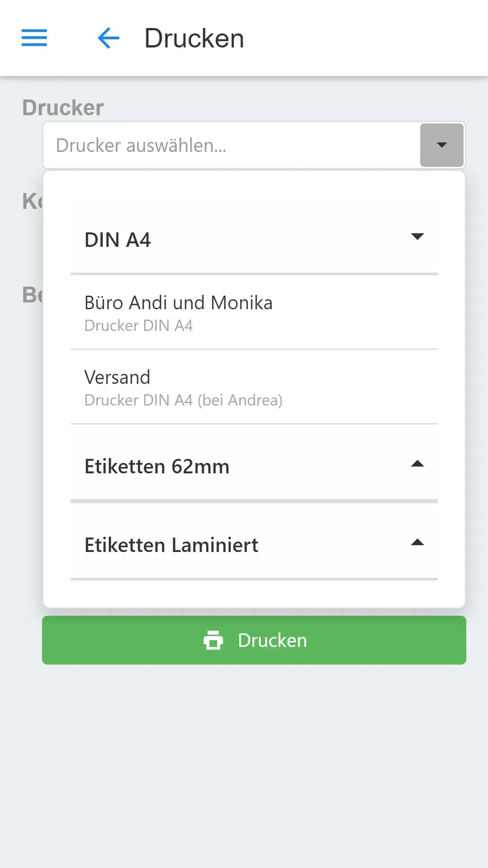Screen dimensions: 488x868
Task: Click the Drucken page title
Action: coord(194,38)
